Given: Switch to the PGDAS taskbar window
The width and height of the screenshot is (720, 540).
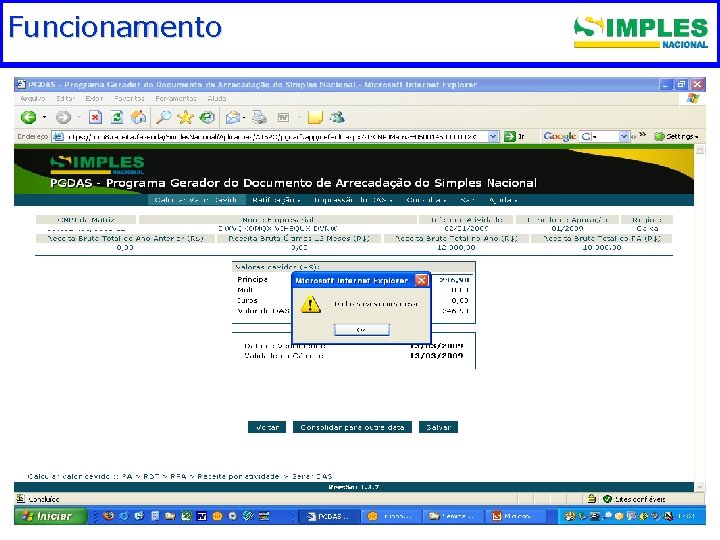Looking at the screenshot, I should coord(328,516).
